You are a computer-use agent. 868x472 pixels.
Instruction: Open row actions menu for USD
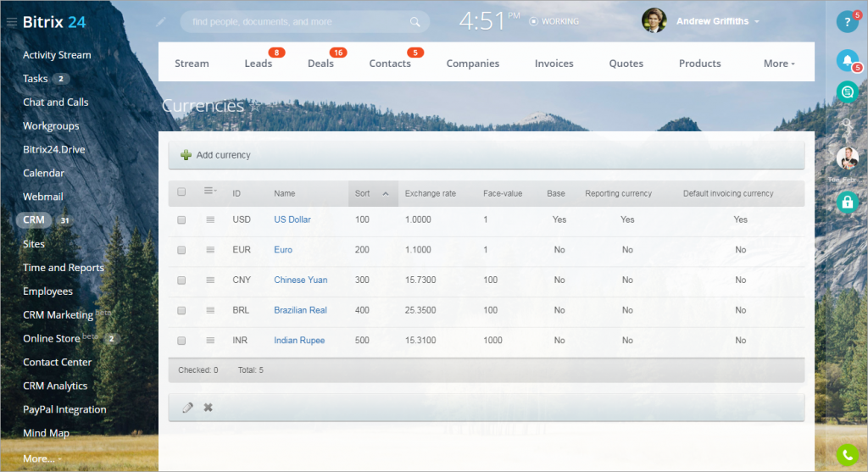210,219
